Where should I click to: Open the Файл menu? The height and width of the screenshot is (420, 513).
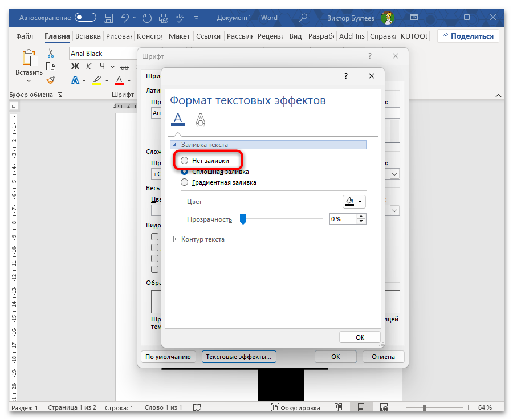[25, 36]
